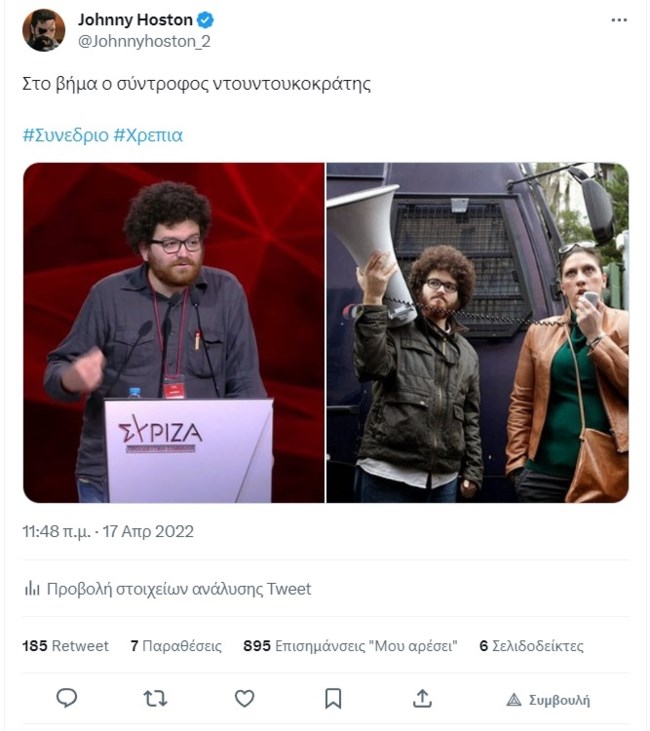View the 185 Retweet list
The width and height of the screenshot is (650, 731).
pos(65,646)
